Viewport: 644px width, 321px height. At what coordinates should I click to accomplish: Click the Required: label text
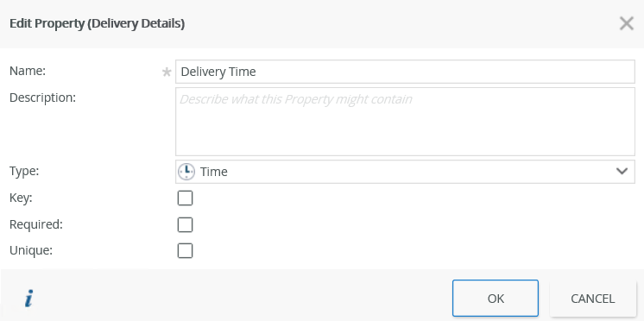tap(36, 224)
